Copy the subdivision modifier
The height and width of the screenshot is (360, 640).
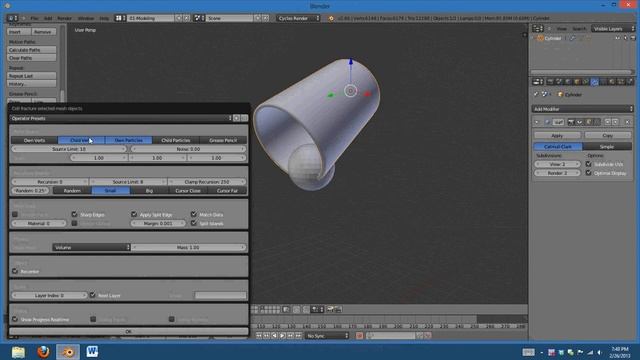607,135
